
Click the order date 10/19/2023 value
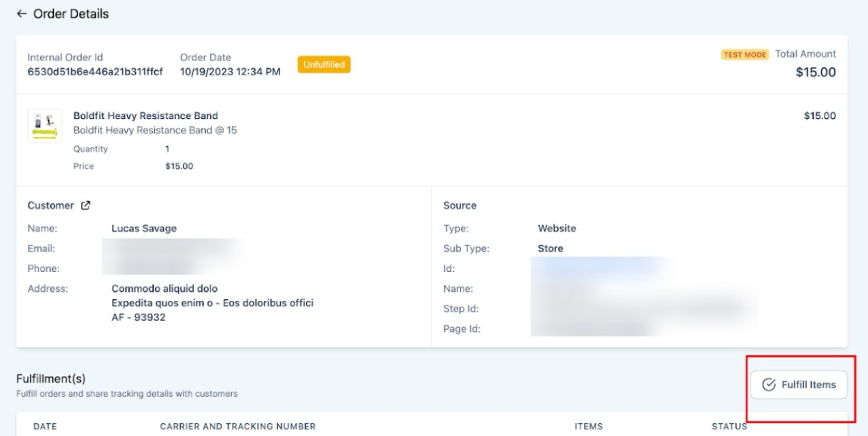230,71
